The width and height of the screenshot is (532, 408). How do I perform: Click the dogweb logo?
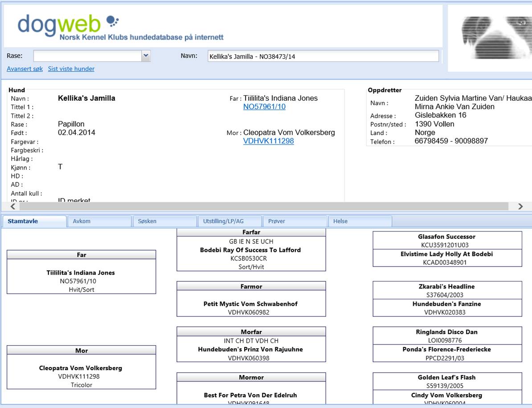point(120,27)
